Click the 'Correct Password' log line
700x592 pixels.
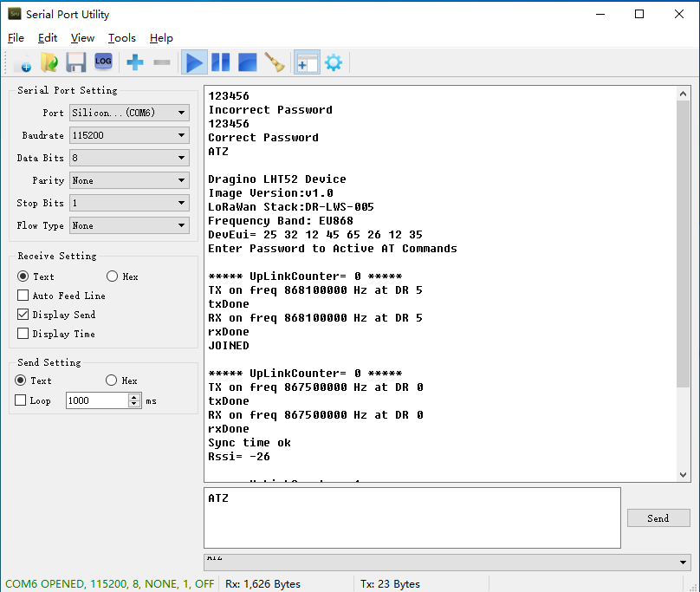click(263, 138)
